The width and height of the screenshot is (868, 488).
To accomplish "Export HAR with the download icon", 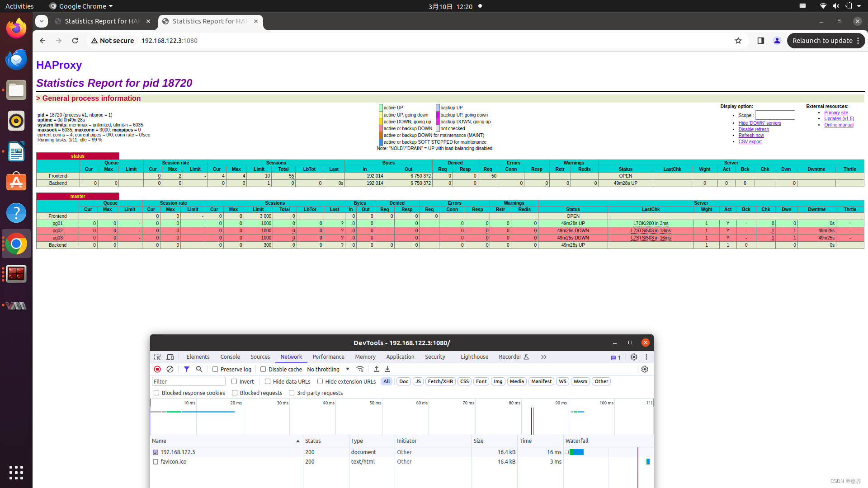I will (x=387, y=369).
